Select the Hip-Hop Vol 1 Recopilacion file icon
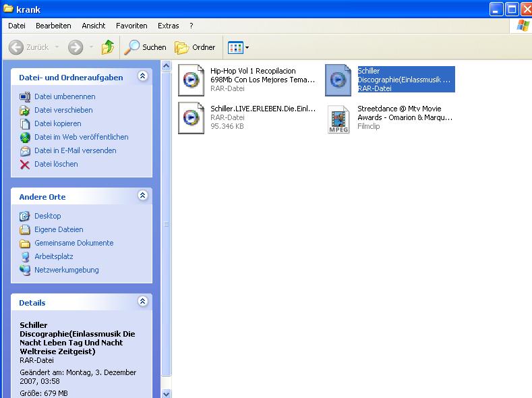This screenshot has width=532, height=398. 191,80
